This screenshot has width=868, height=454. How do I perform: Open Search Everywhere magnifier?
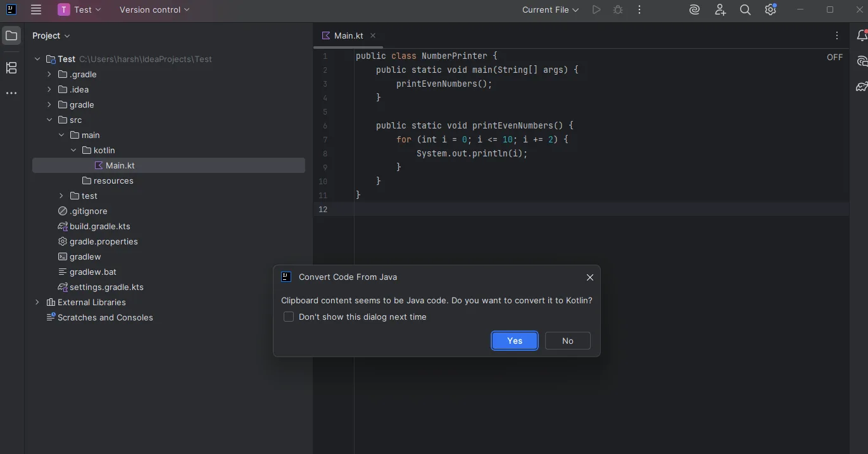click(x=745, y=9)
